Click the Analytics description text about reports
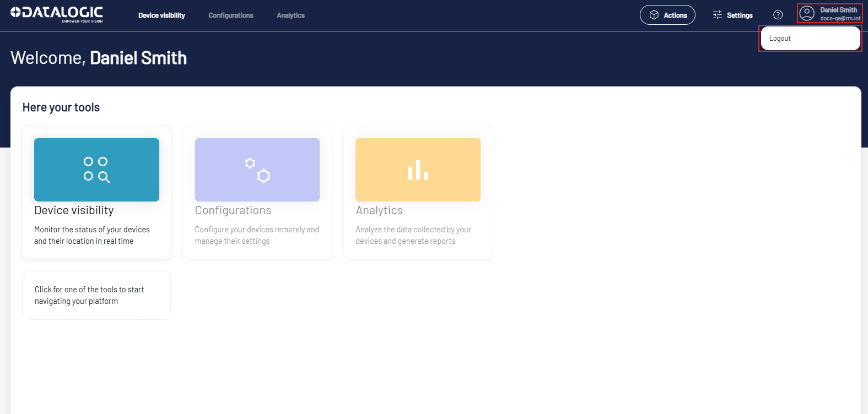 click(x=413, y=236)
